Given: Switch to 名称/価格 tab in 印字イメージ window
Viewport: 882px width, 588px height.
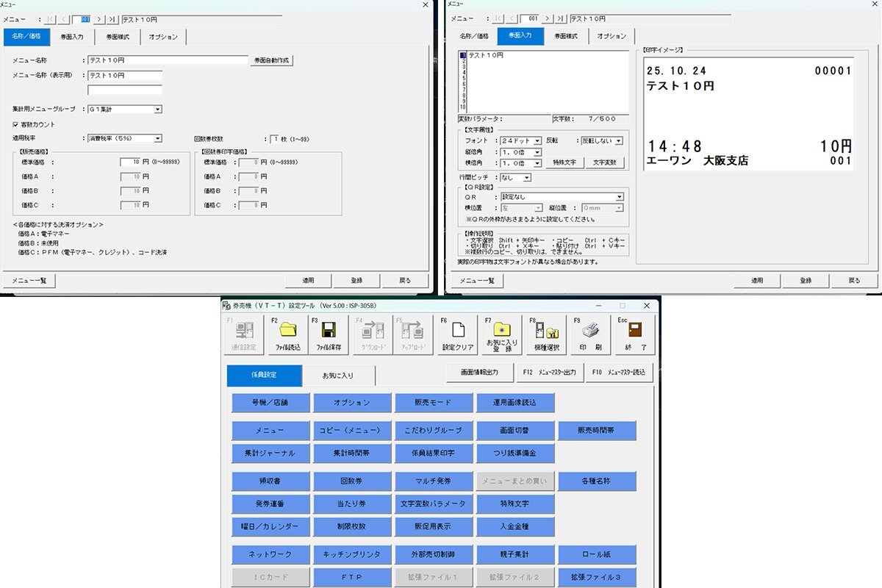Looking at the screenshot, I should [473, 37].
